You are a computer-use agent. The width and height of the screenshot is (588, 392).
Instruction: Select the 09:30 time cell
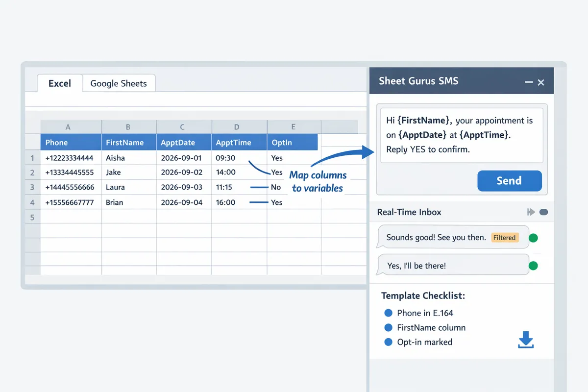239,158
